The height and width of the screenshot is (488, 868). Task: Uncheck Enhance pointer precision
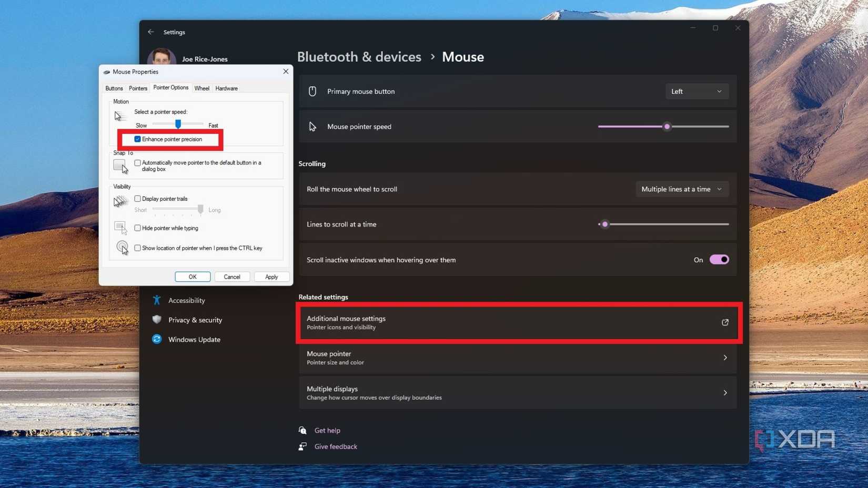pyautogui.click(x=137, y=139)
